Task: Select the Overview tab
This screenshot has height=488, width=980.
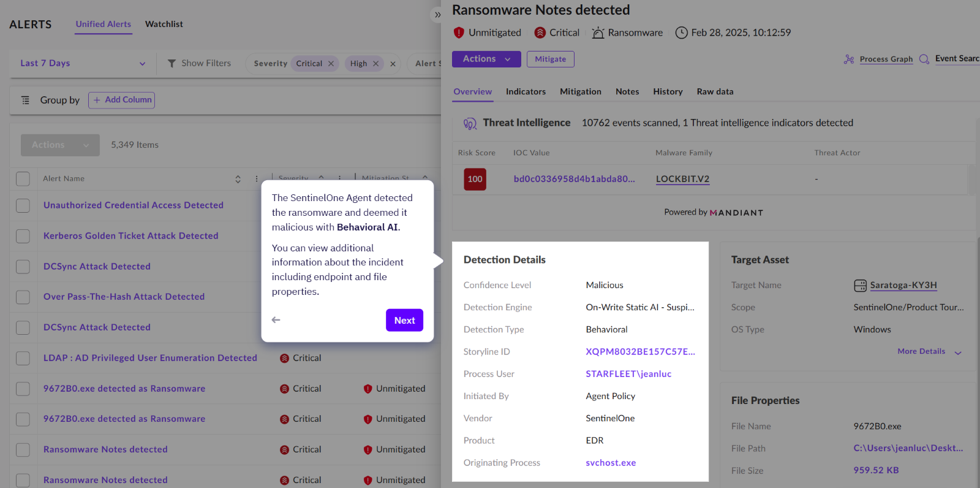Action: (473, 92)
